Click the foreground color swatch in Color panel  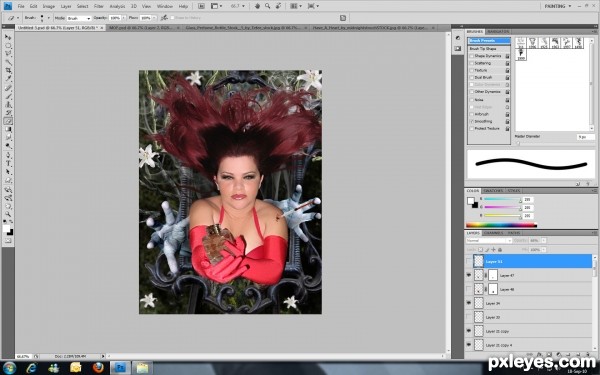pyautogui.click(x=470, y=201)
